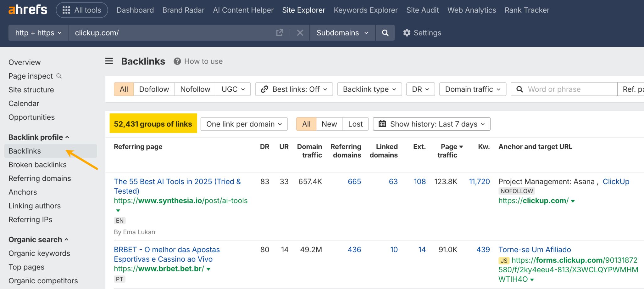The height and width of the screenshot is (289, 644).
Task: Clear the target URL with the X icon
Action: click(300, 32)
